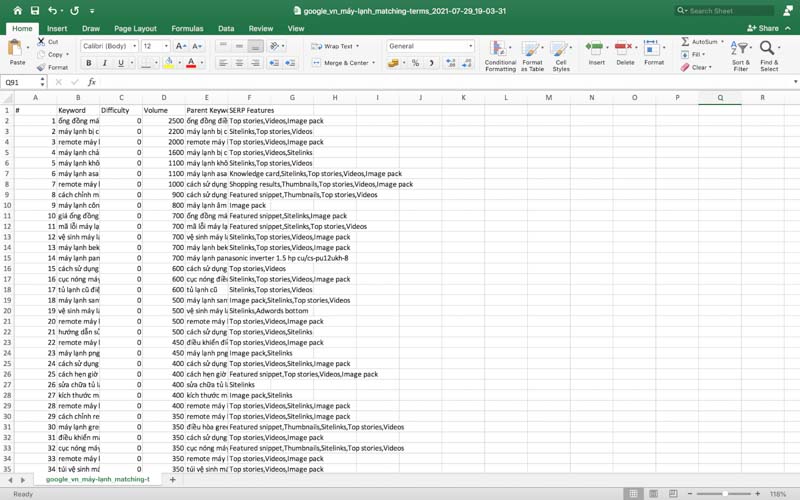Activate the Format painter brush
800x500 pixels.
(41, 67)
